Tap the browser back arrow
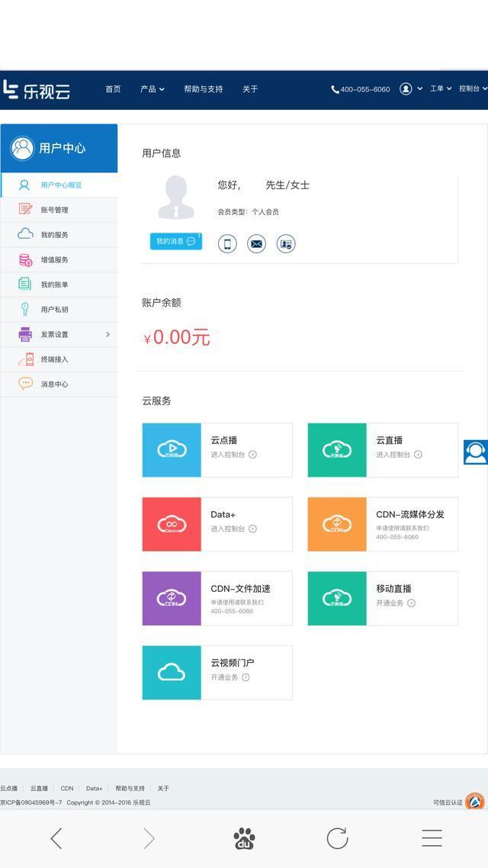 click(x=56, y=839)
